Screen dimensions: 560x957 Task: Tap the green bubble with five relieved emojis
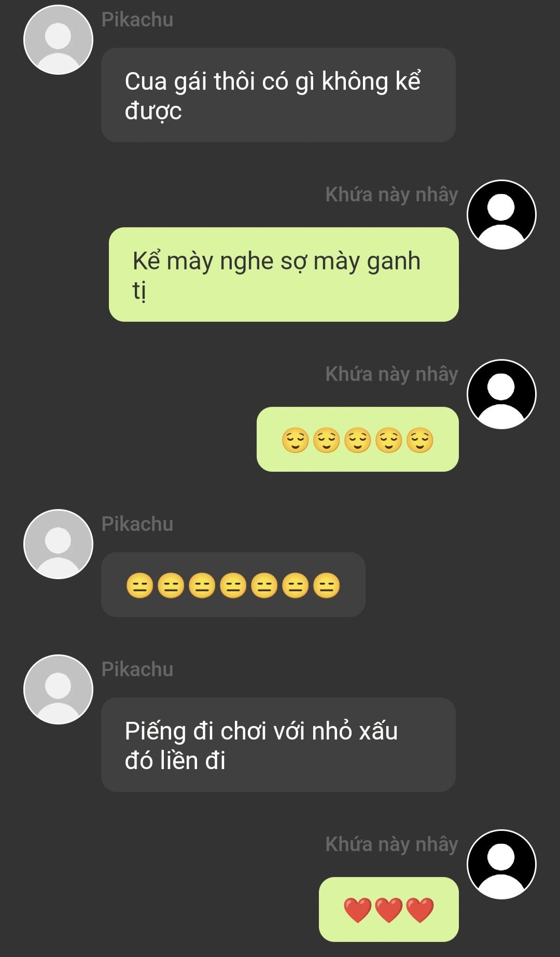pyautogui.click(x=358, y=439)
